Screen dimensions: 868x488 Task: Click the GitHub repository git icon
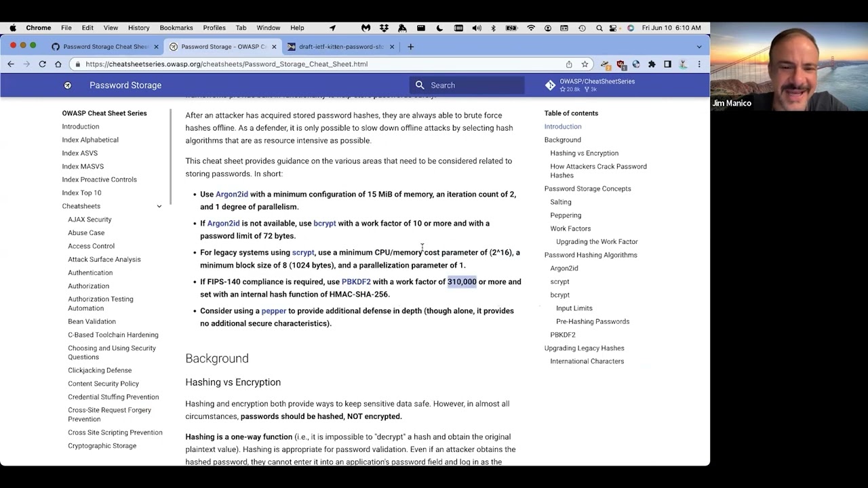click(550, 85)
